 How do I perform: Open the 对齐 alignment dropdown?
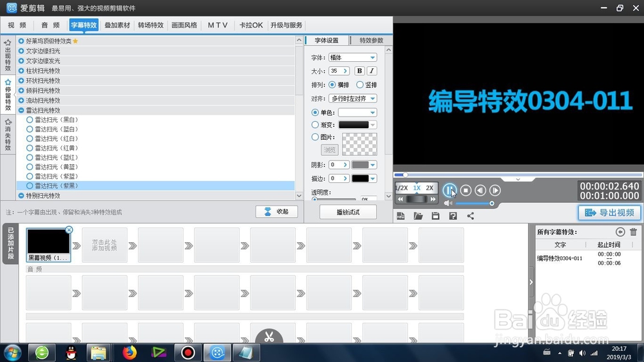coord(352,99)
